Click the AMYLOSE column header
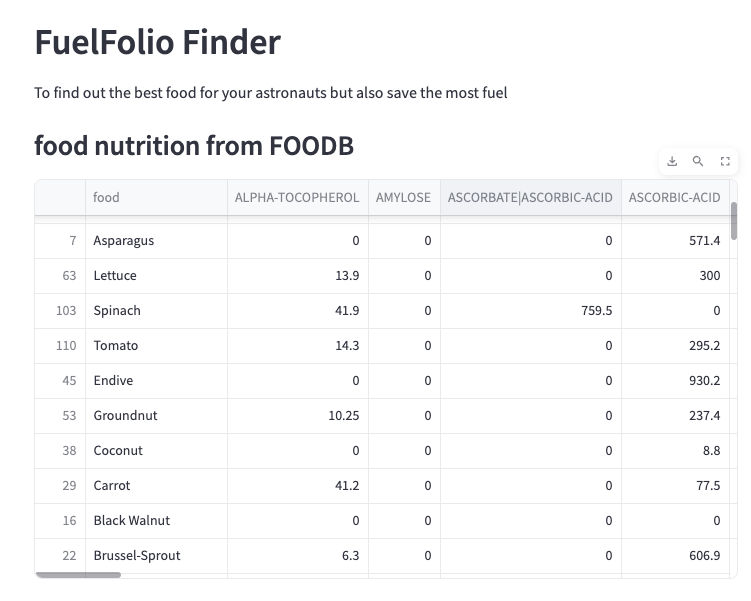751x601 pixels. coord(404,197)
